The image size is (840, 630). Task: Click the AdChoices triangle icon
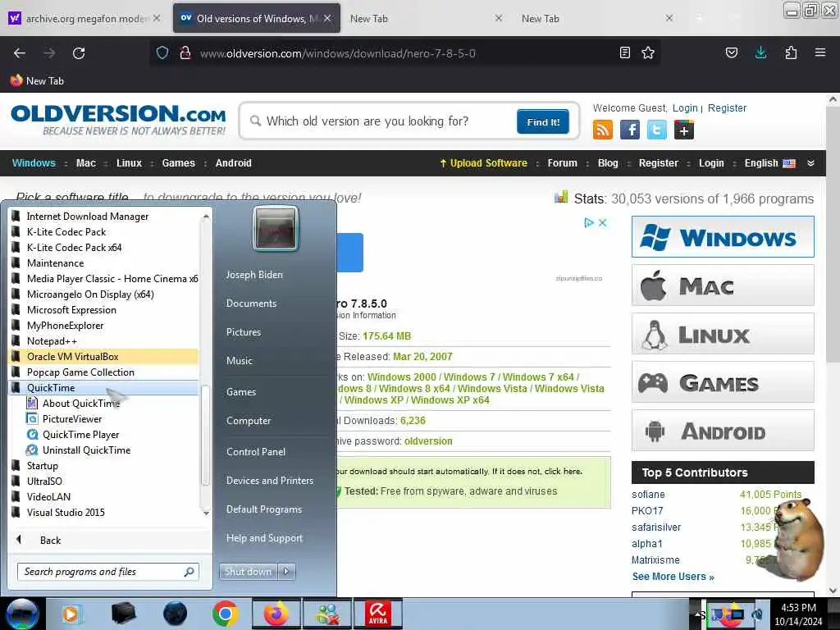click(x=589, y=223)
